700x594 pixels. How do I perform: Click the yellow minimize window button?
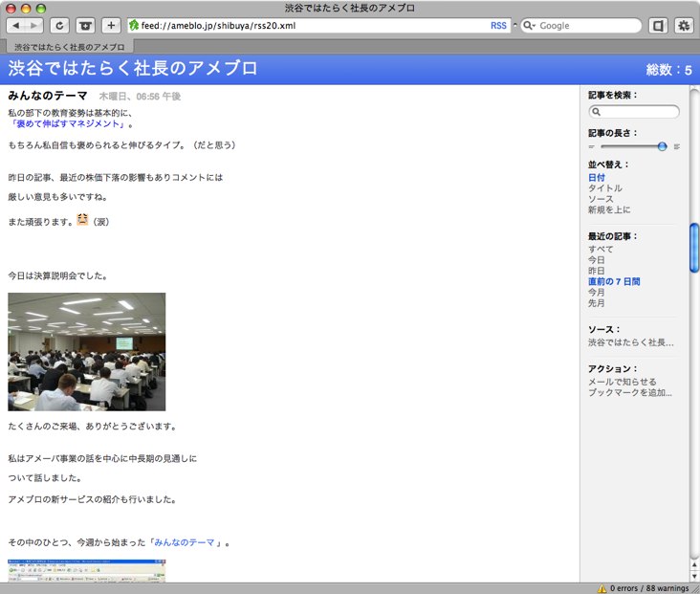tap(26, 9)
